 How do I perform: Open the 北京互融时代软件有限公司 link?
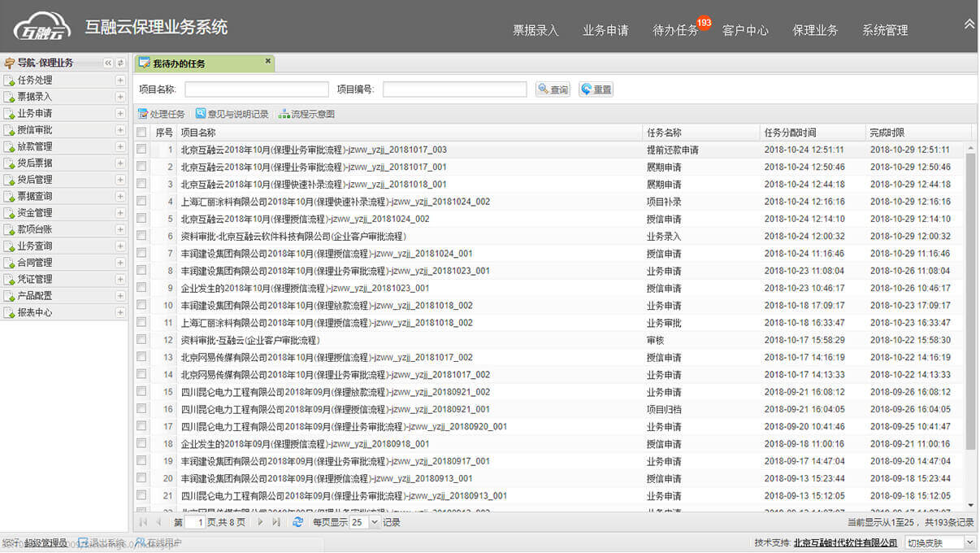(845, 542)
